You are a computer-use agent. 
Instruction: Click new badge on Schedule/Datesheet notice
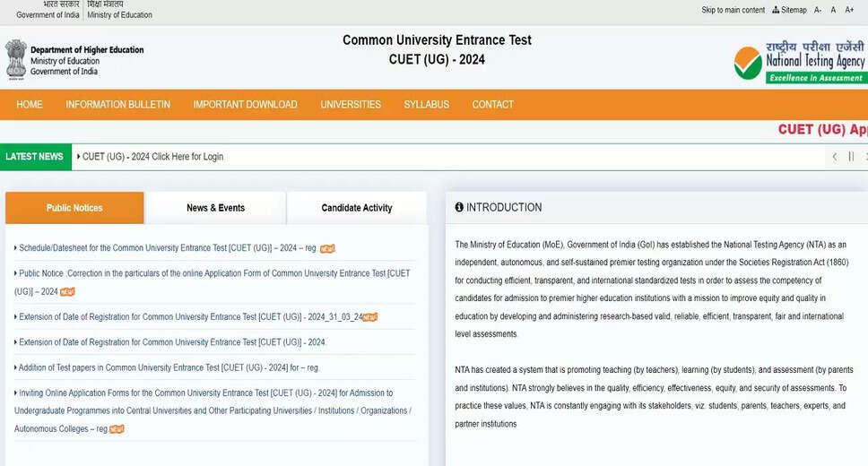(327, 248)
